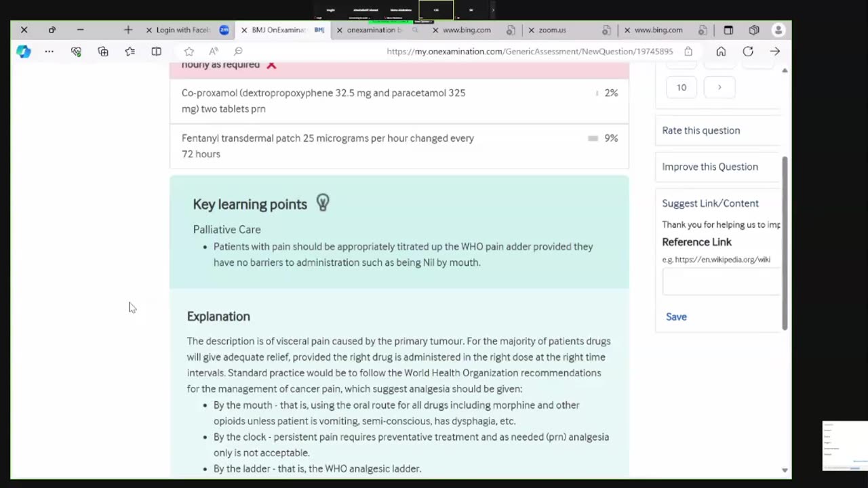The image size is (868, 488).
Task: Save the suggested reference link
Action: tap(676, 317)
